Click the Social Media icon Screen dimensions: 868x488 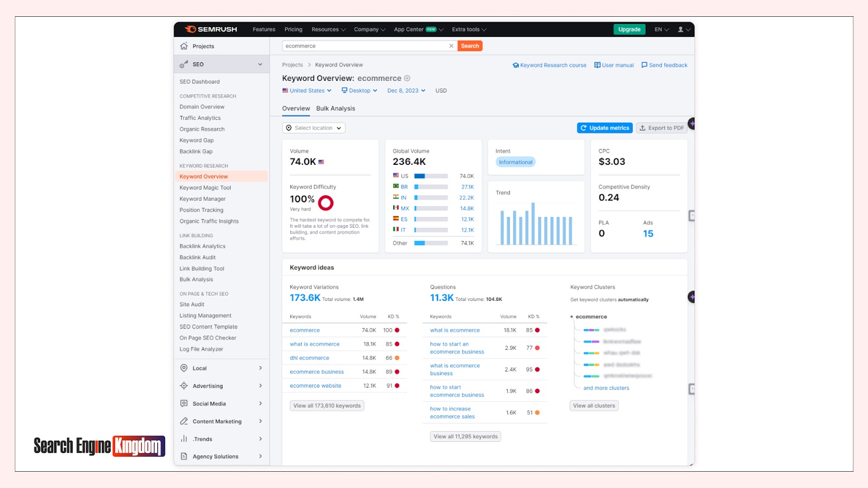pyautogui.click(x=184, y=403)
